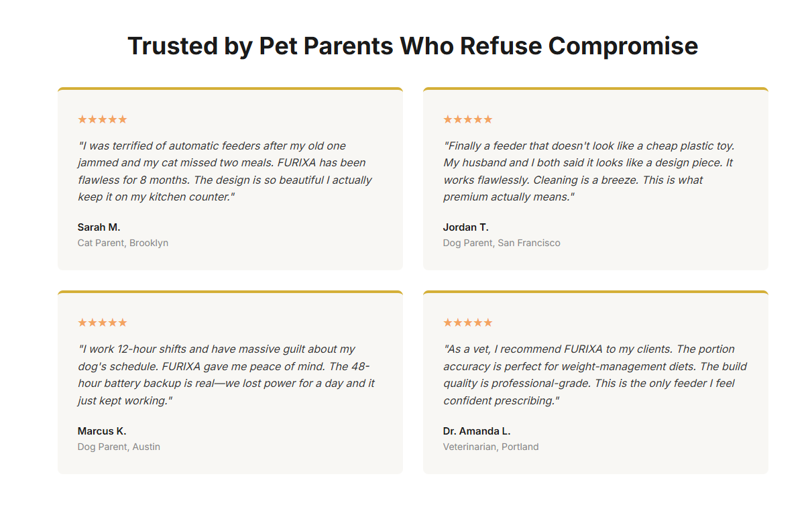Click the review quote about jammed automatic feeders
Image resolution: width=812 pixels, height=505 pixels.
tap(225, 171)
